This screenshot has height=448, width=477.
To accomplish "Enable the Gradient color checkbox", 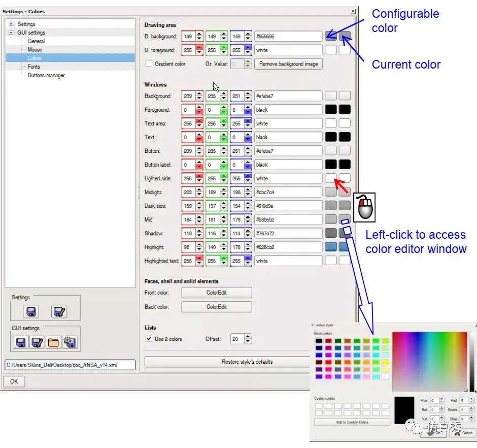I will click(x=149, y=63).
